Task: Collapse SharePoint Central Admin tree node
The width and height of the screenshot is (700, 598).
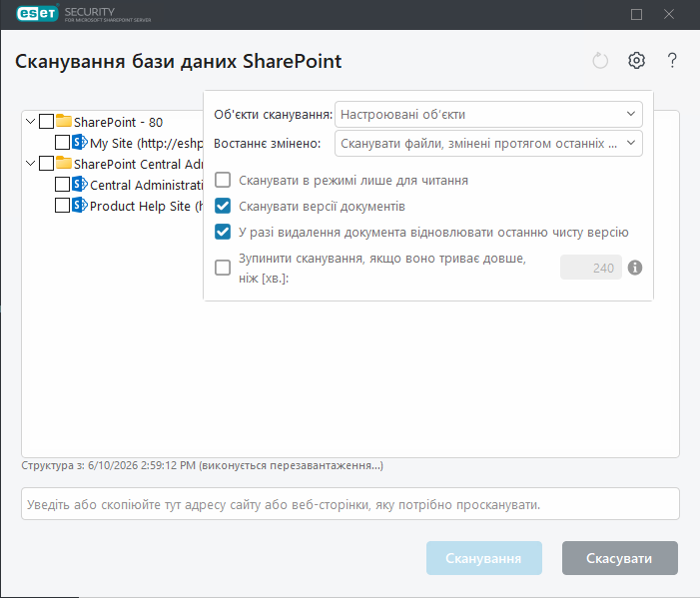Action: coord(30,164)
